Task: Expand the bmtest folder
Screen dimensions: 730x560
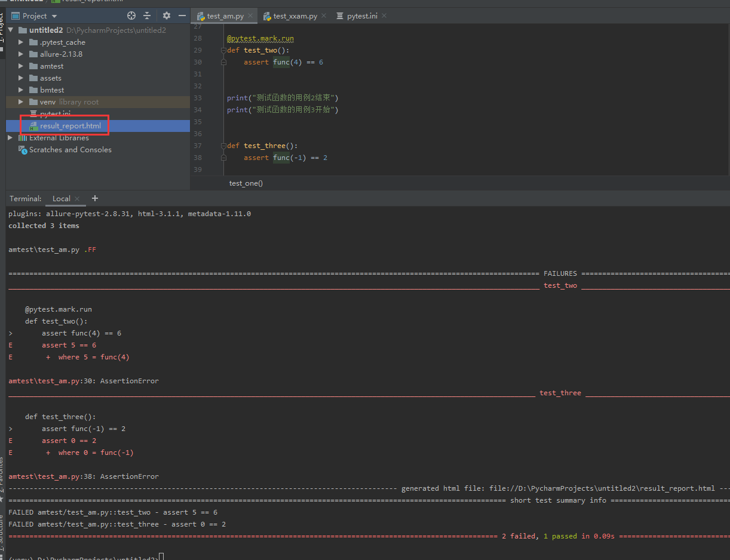Action: pos(21,90)
